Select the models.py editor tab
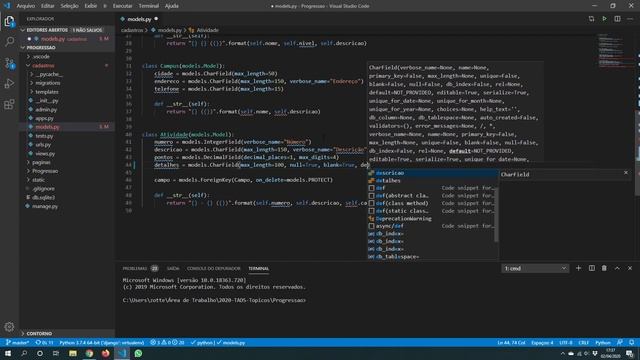The image size is (640, 360). click(139, 19)
